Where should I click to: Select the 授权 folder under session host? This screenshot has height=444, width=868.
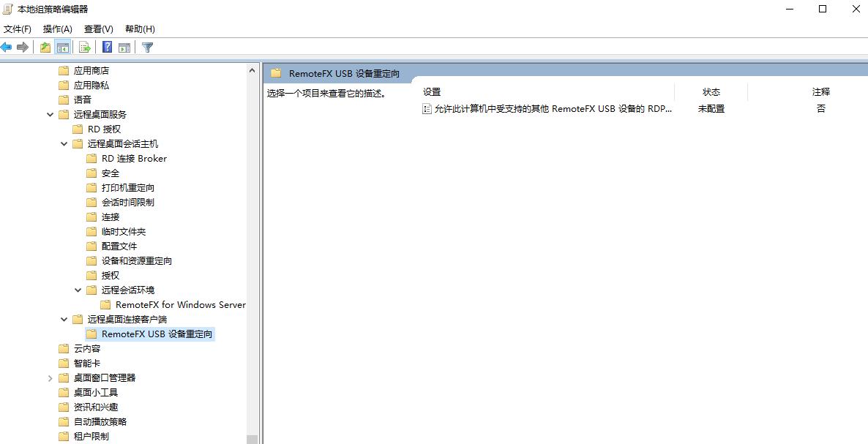point(111,275)
